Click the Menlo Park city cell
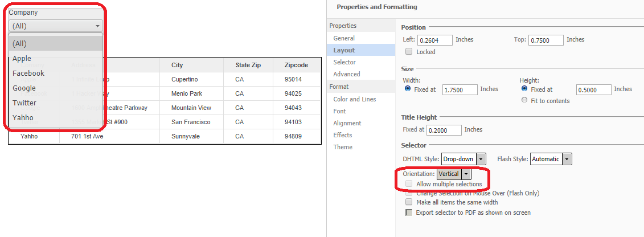This screenshot has width=644, height=237. coord(191,93)
